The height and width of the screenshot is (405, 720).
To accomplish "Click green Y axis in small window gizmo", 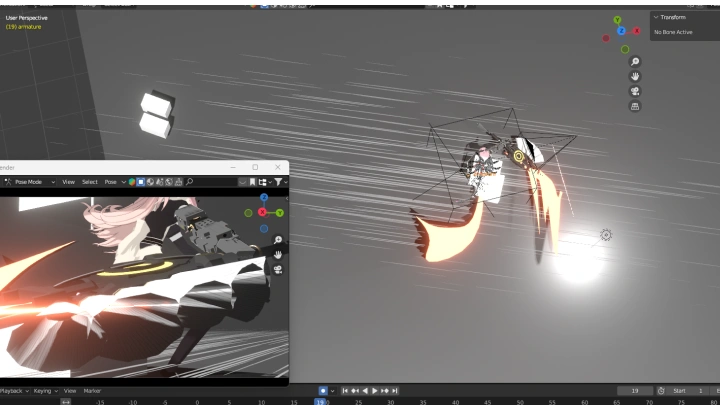I will (x=279, y=213).
